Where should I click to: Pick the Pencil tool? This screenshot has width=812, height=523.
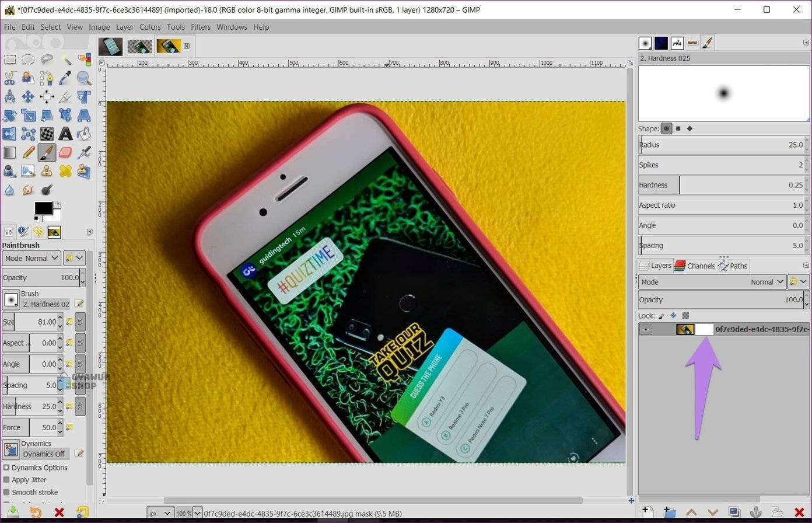[x=28, y=152]
